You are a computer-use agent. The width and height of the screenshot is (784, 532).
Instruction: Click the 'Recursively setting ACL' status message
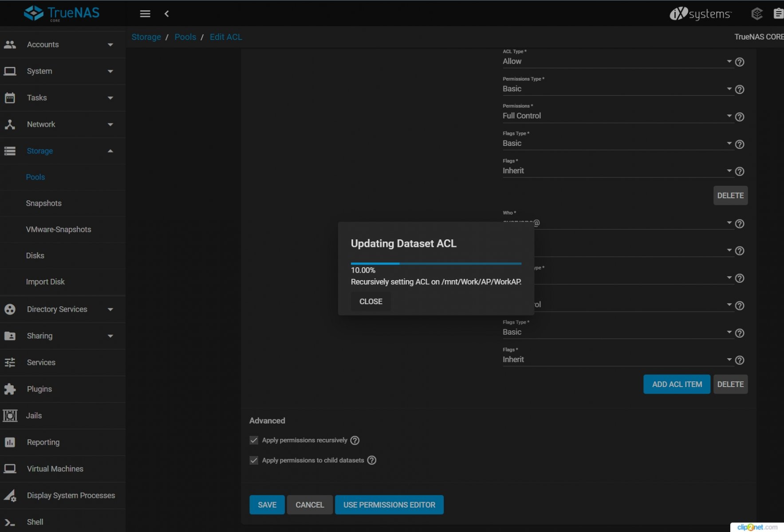pyautogui.click(x=436, y=282)
